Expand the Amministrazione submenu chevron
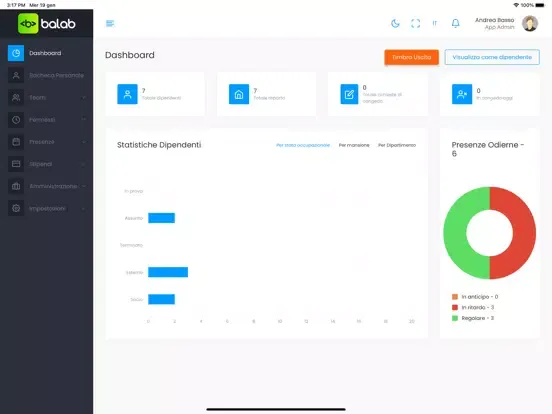Screen dimensions: 552x414 tap(83, 186)
